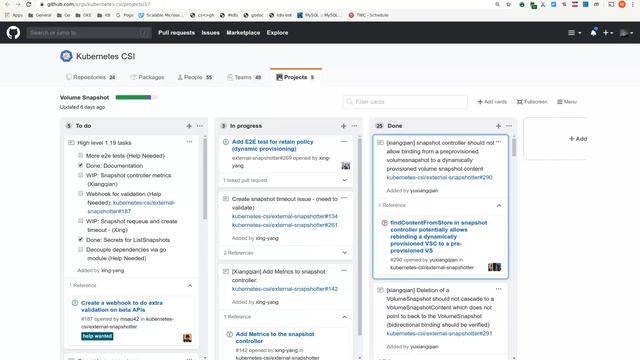Check WIP: Snapshot requeue task
Screen dimensions: 640x360
pos(80,221)
